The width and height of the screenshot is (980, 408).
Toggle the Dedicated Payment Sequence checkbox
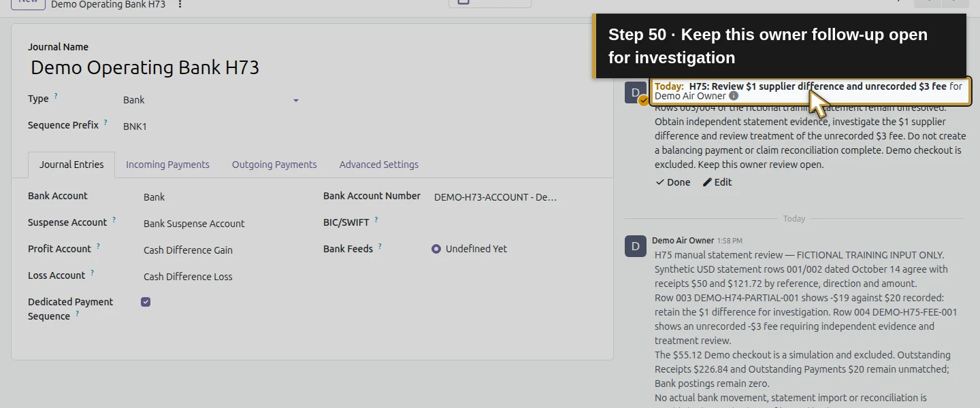pyautogui.click(x=146, y=302)
